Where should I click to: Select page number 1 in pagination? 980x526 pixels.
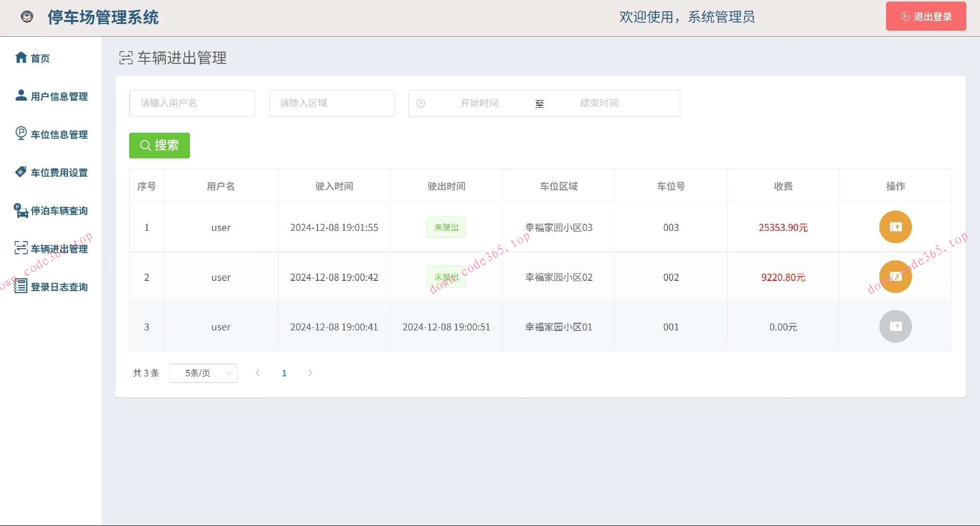[284, 373]
